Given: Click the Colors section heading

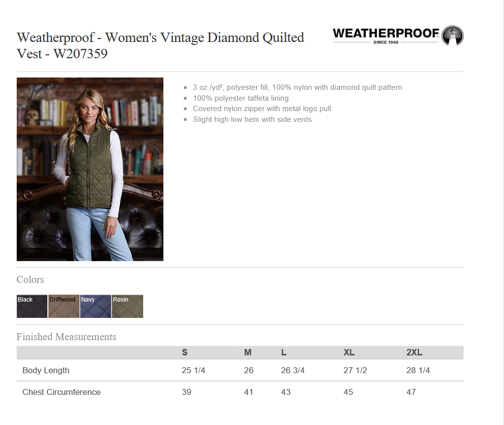Looking at the screenshot, I should (x=30, y=279).
